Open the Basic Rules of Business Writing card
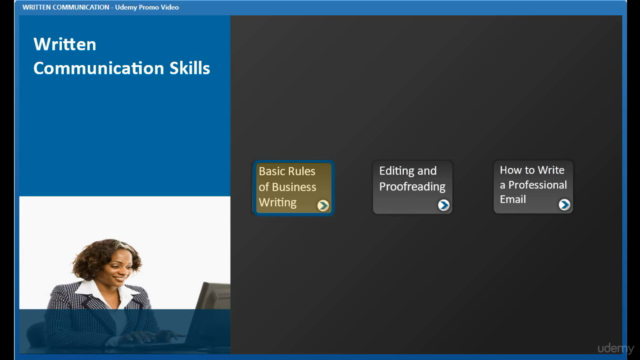640x360 pixels. 293,188
